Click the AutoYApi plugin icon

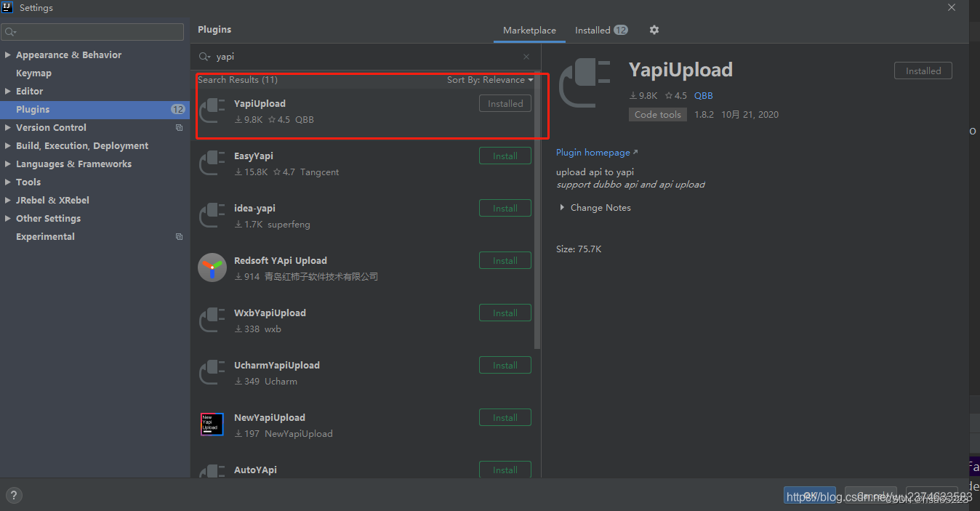(212, 471)
